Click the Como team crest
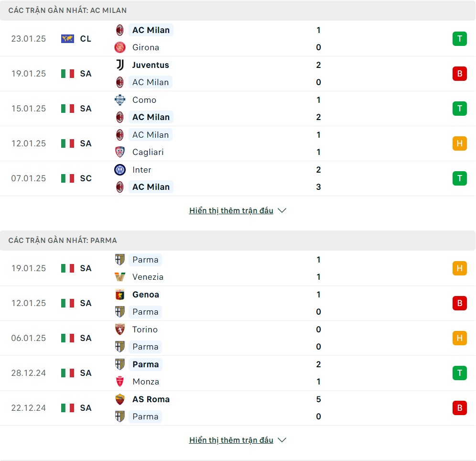The width and height of the screenshot is (476, 461). [x=120, y=100]
